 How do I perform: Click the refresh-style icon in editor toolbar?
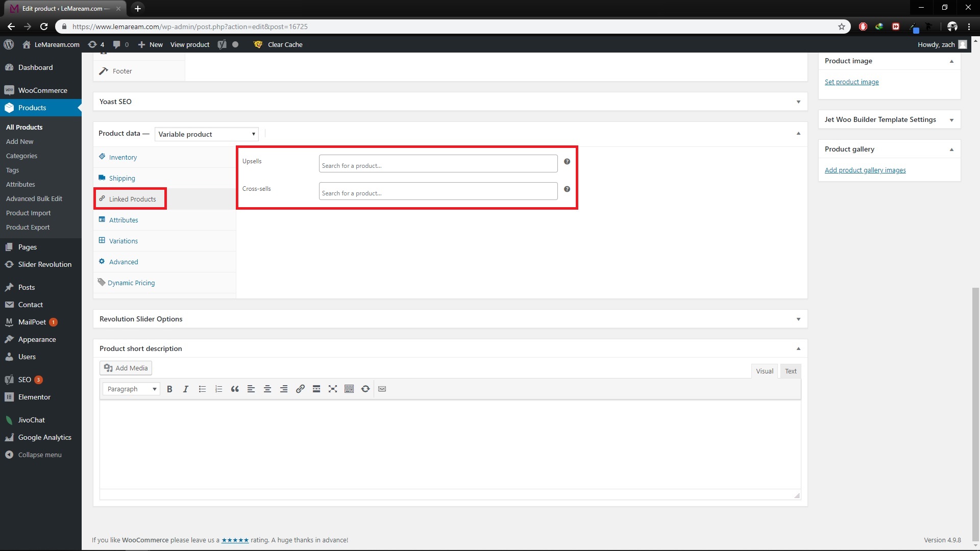pos(365,389)
